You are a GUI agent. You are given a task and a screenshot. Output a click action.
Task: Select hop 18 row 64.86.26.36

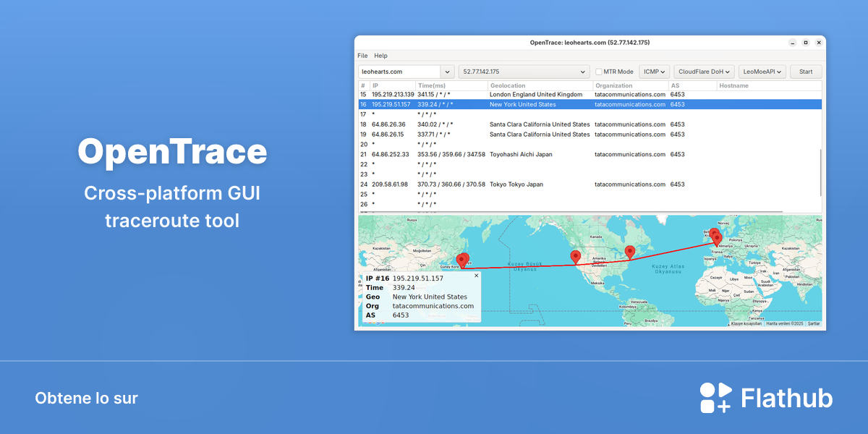590,124
